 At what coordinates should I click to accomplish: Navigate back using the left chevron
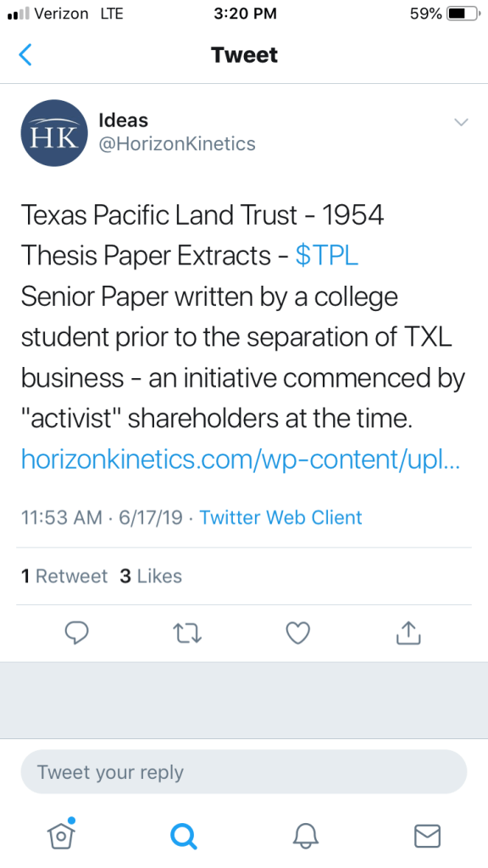(25, 54)
